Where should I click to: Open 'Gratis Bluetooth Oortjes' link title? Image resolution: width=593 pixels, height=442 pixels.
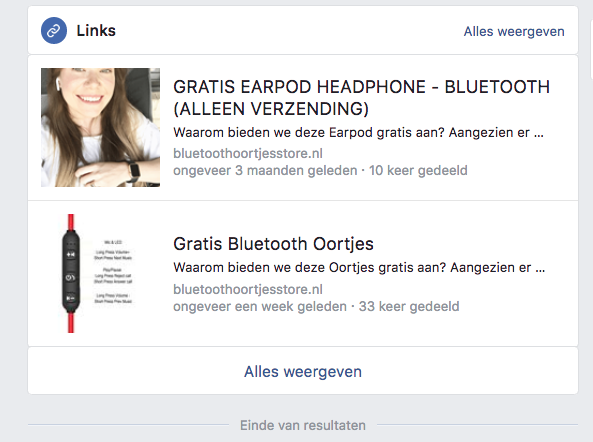(x=273, y=244)
